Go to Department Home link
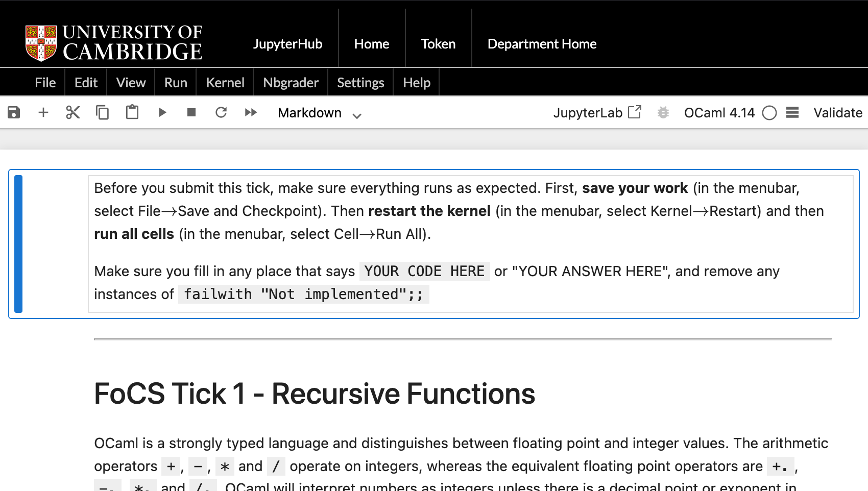This screenshot has height=491, width=868. (542, 44)
